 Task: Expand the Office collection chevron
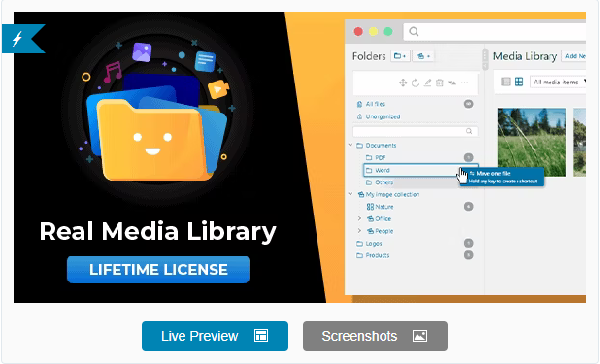pyautogui.click(x=359, y=218)
